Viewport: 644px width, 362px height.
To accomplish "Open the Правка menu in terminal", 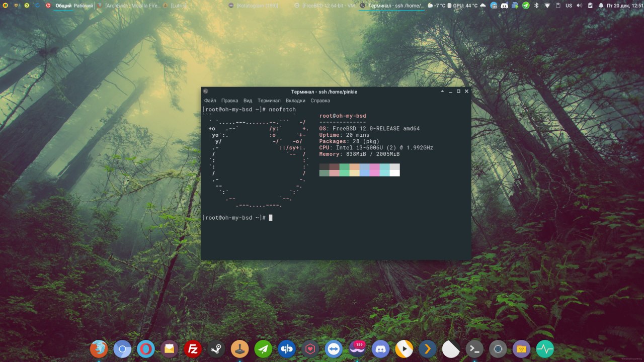I will pyautogui.click(x=229, y=101).
